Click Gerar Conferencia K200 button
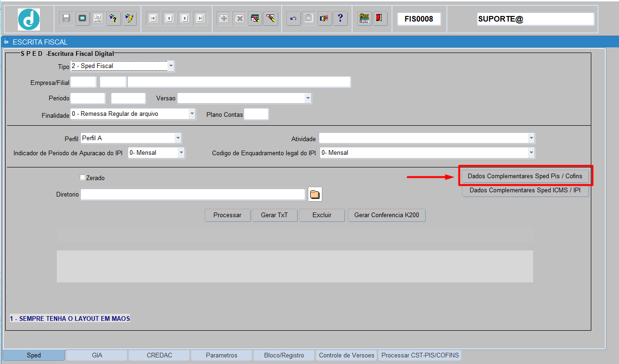619x364 pixels. (x=387, y=215)
